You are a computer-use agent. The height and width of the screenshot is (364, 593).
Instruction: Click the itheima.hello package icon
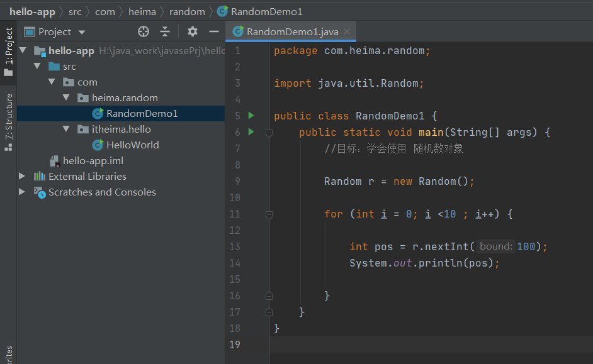(83, 129)
